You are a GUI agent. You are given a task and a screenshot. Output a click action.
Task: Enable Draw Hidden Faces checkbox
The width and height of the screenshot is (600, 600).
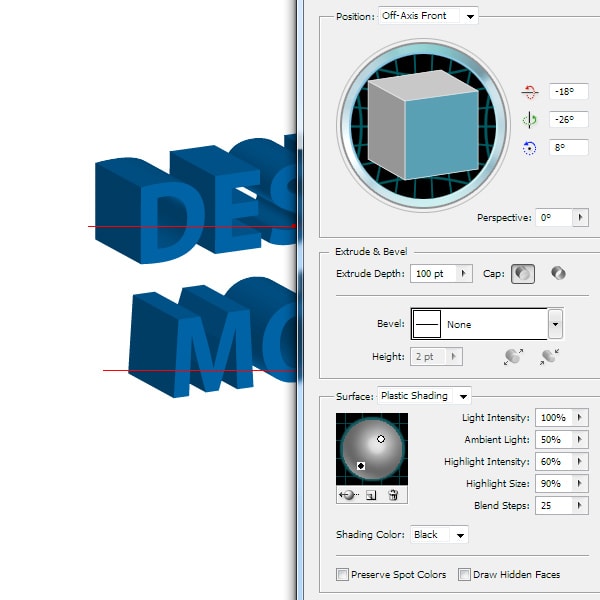pos(465,575)
